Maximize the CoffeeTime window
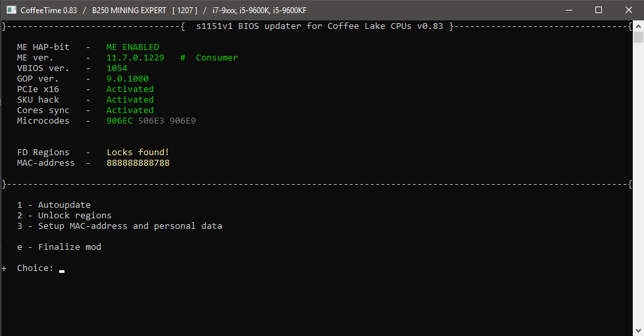The width and height of the screenshot is (644, 336). (599, 10)
